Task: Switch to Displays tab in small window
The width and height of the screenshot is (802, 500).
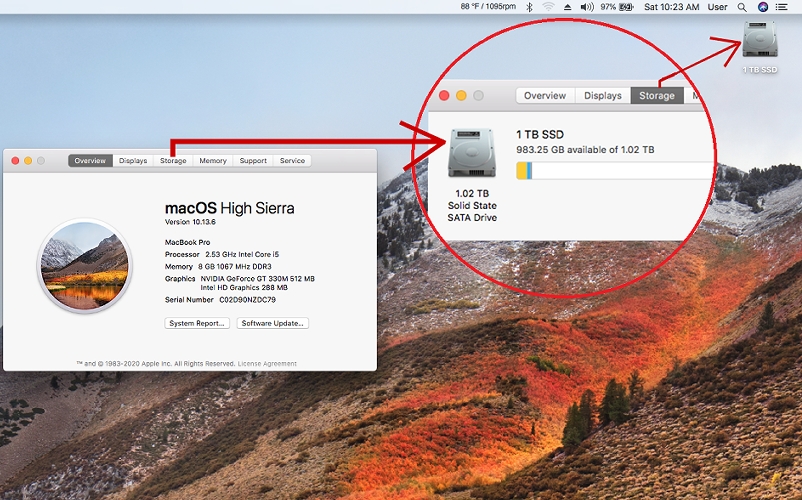Action: coord(133,161)
